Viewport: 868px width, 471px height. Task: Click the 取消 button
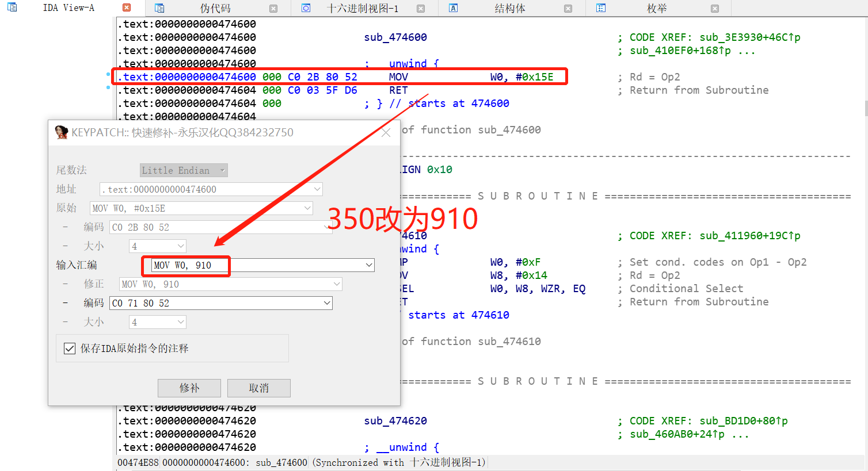coord(259,388)
